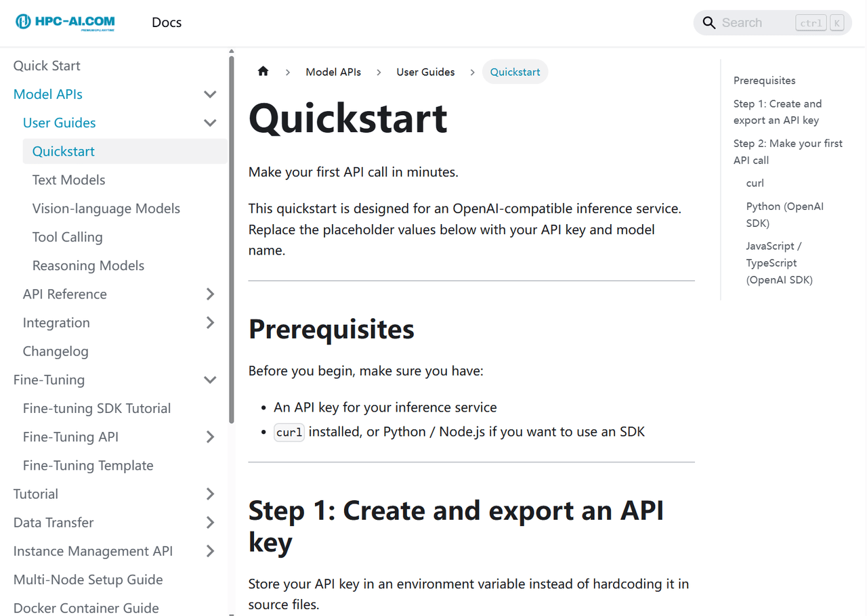867x616 pixels.
Task: Collapse the Model APIs section chevron
Action: 210,95
